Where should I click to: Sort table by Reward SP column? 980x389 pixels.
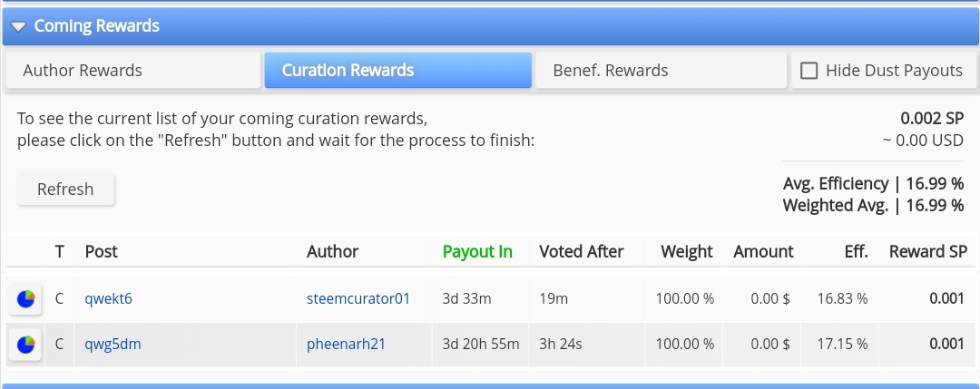point(928,252)
